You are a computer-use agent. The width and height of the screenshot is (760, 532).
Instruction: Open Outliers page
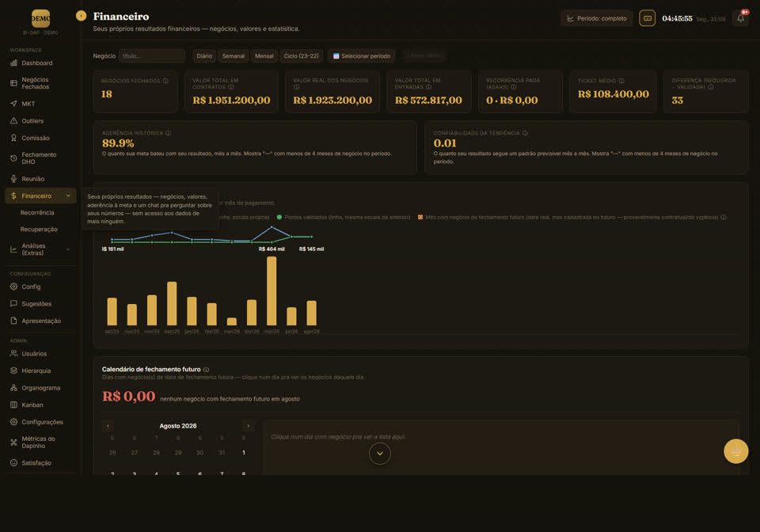point(40,120)
